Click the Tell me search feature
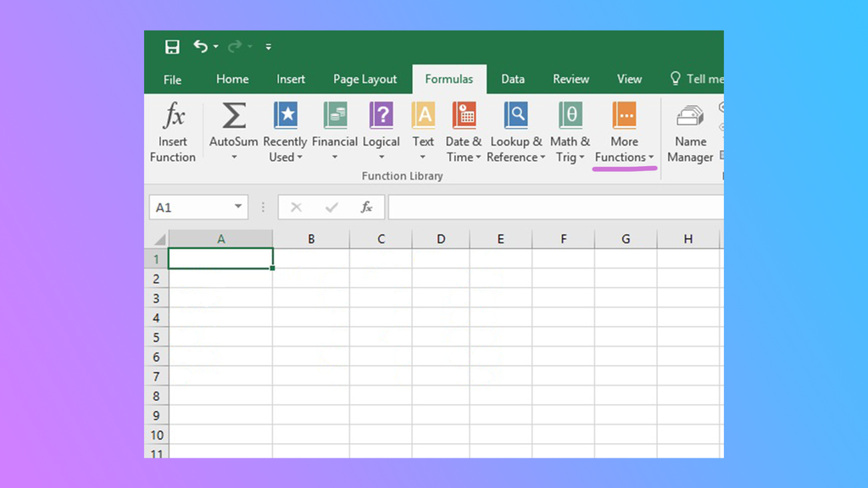868x488 pixels. coord(695,79)
